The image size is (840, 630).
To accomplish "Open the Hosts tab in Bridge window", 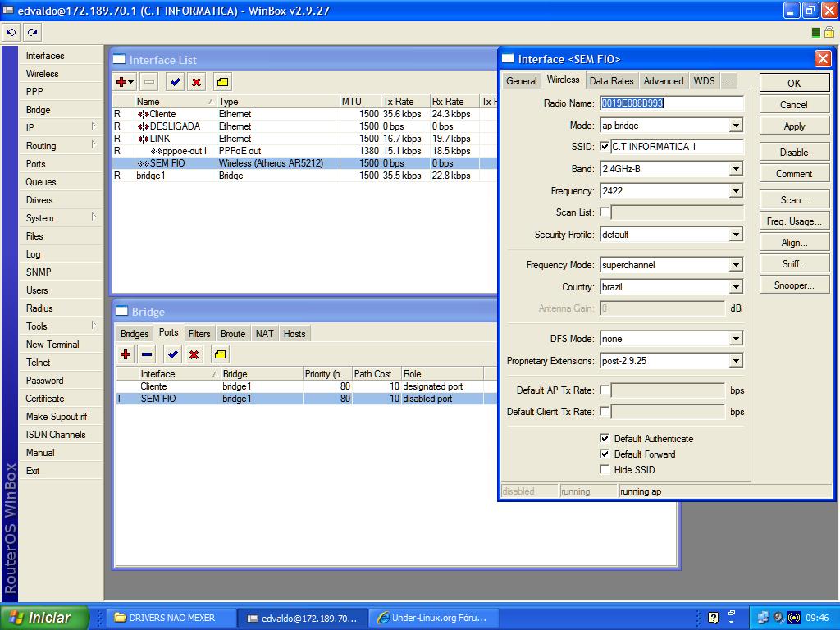I will click(x=294, y=334).
